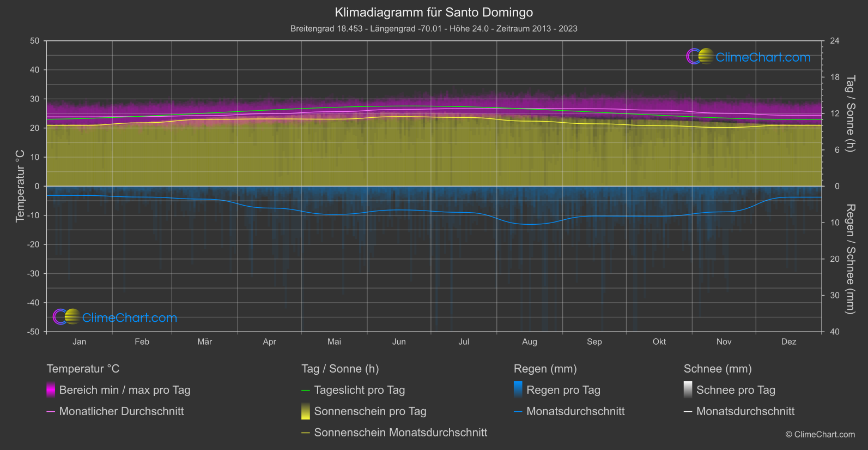Click the 'Aug' month label on the axis
The width and height of the screenshot is (868, 450).
point(530,341)
